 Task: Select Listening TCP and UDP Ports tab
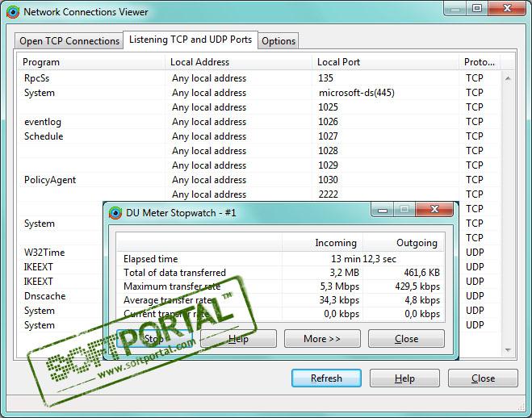click(x=191, y=40)
